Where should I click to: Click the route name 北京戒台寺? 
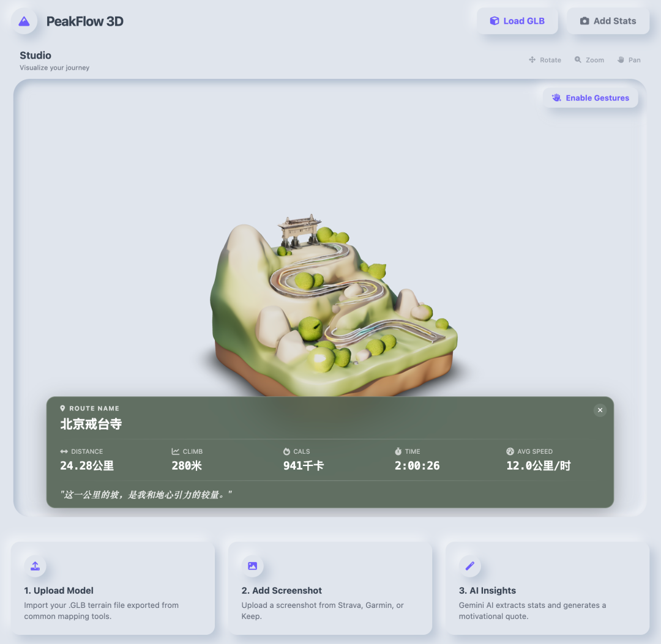pos(91,424)
